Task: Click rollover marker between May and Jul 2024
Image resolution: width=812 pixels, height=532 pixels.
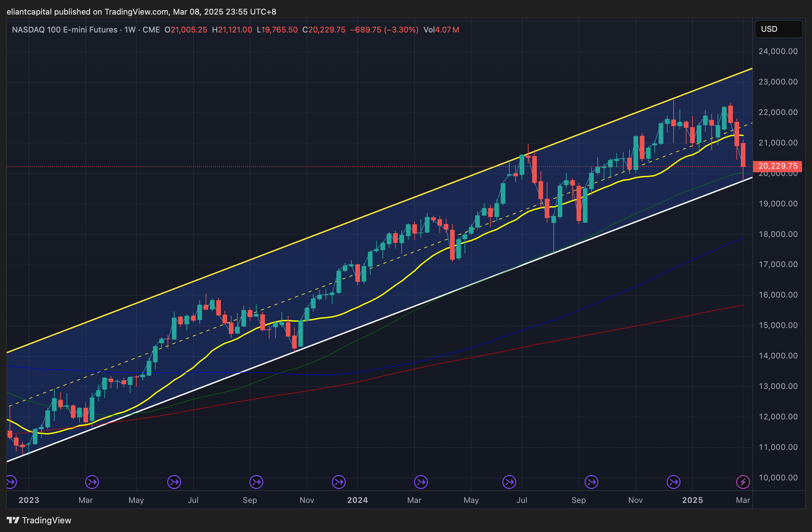Action: [509, 482]
